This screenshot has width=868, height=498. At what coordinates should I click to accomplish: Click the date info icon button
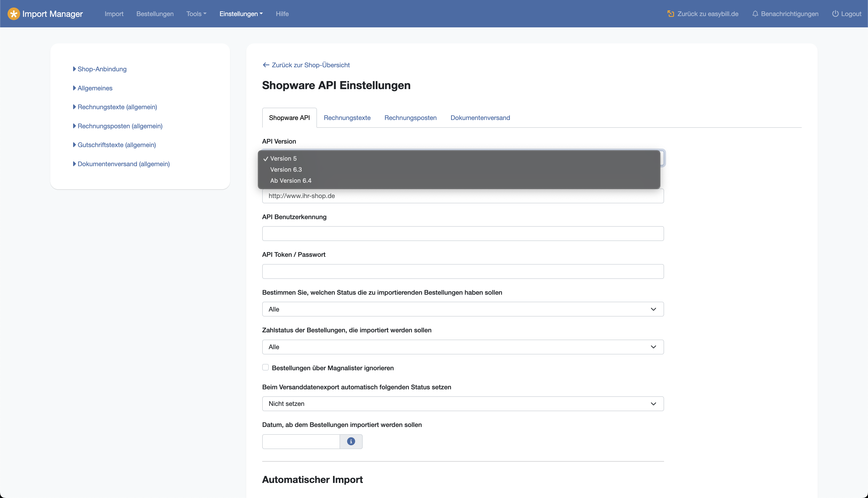(x=351, y=441)
